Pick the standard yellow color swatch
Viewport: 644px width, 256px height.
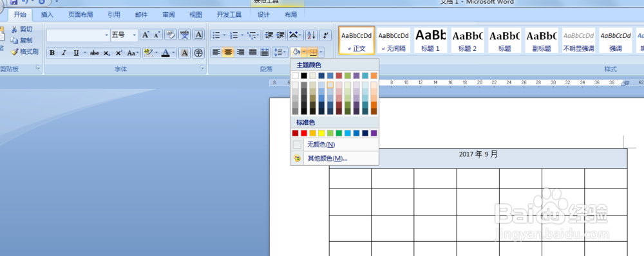click(x=321, y=133)
